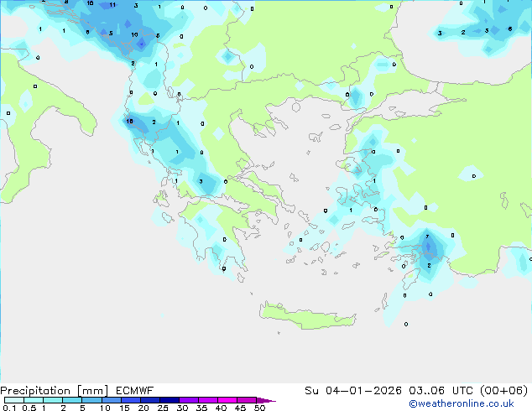
Task: Click the '16' precipitation value near Albania coast
Action: 129,122
